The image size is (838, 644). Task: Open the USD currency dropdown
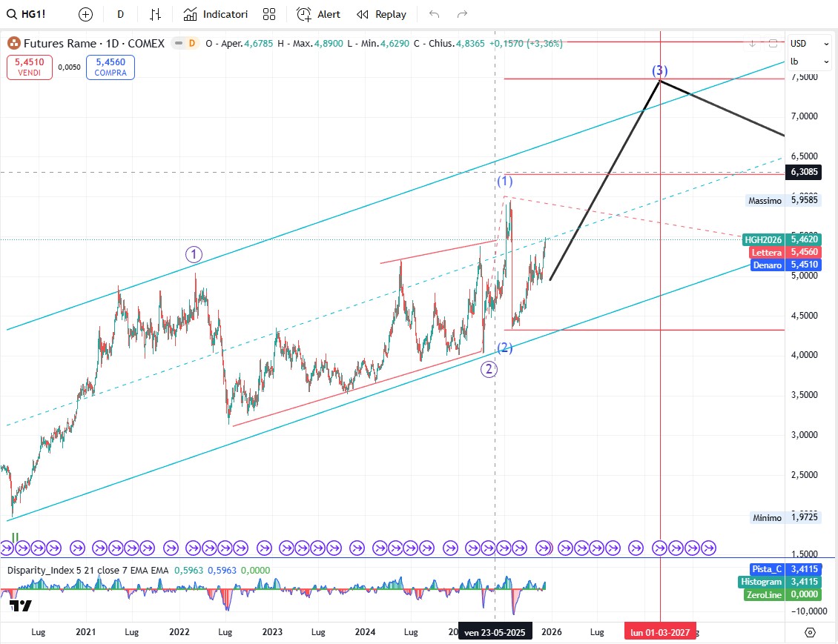pyautogui.click(x=810, y=44)
